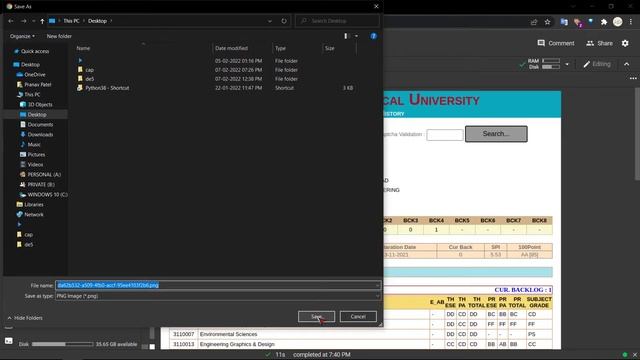Open Music in navigation pane
Image resolution: width=640 pixels, height=360 pixels.
coord(34,144)
